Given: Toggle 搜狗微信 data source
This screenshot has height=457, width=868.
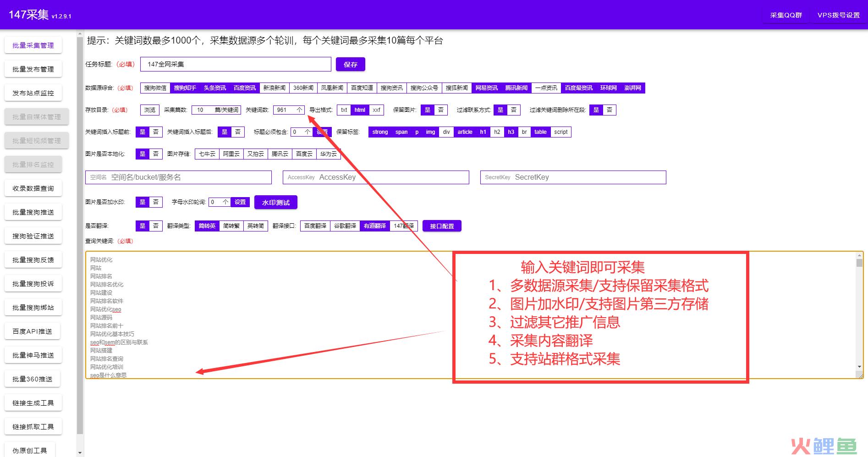Looking at the screenshot, I should pyautogui.click(x=155, y=88).
